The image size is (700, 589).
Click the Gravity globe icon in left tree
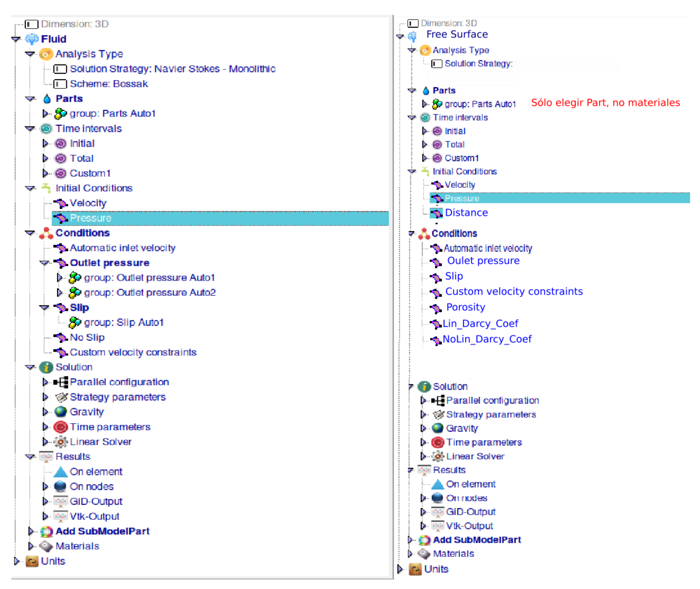coord(60,412)
